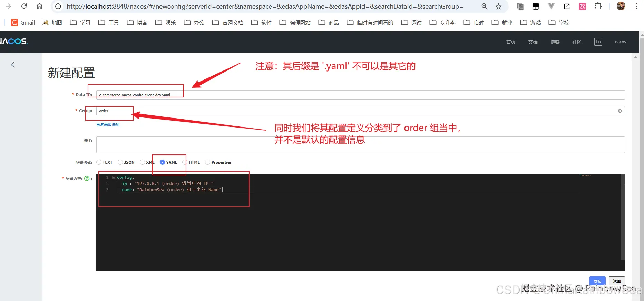Open the 编程网站 bookmark folder
Screen dimensions: 644x301
click(295, 22)
